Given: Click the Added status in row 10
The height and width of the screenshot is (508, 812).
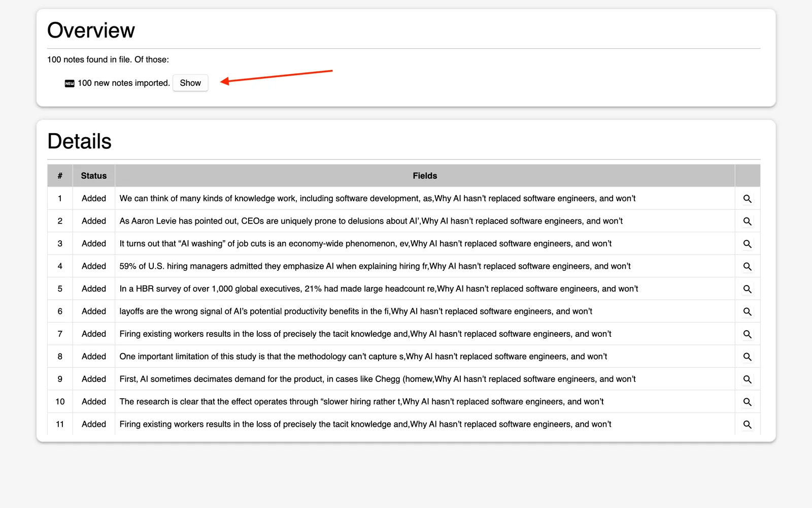Looking at the screenshot, I should point(94,402).
